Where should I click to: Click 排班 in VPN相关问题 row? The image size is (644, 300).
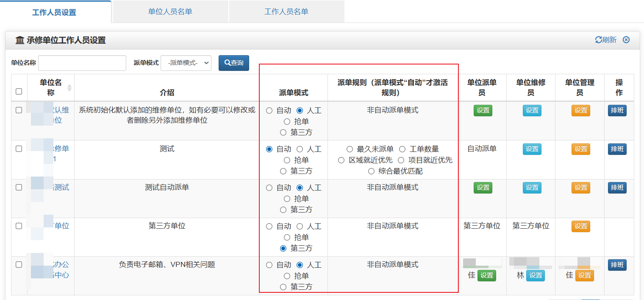[x=617, y=265]
